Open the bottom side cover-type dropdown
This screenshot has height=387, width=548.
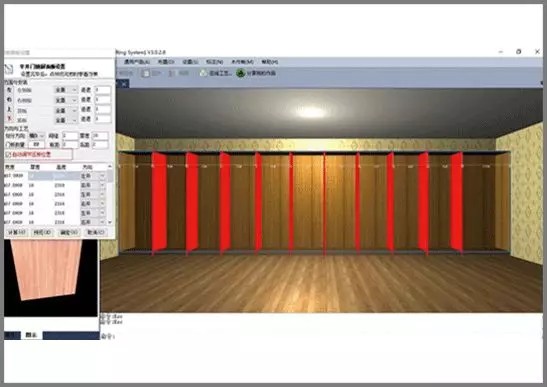click(66, 120)
